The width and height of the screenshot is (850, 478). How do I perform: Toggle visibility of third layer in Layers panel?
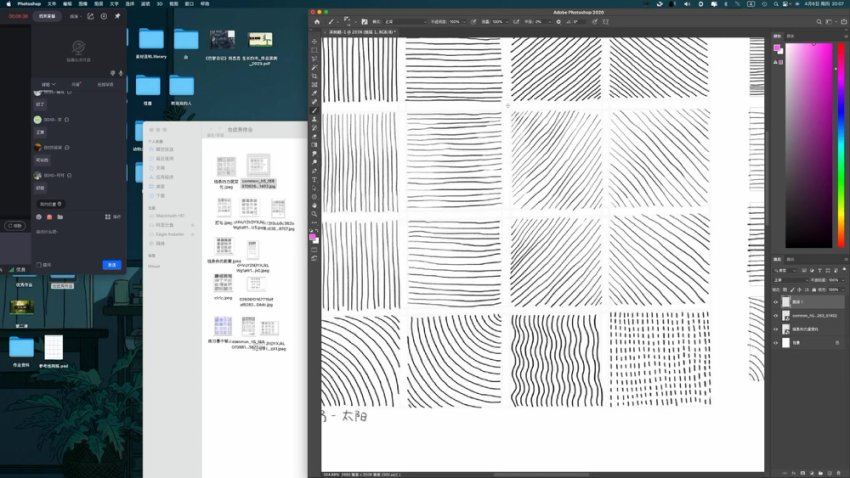tap(776, 329)
